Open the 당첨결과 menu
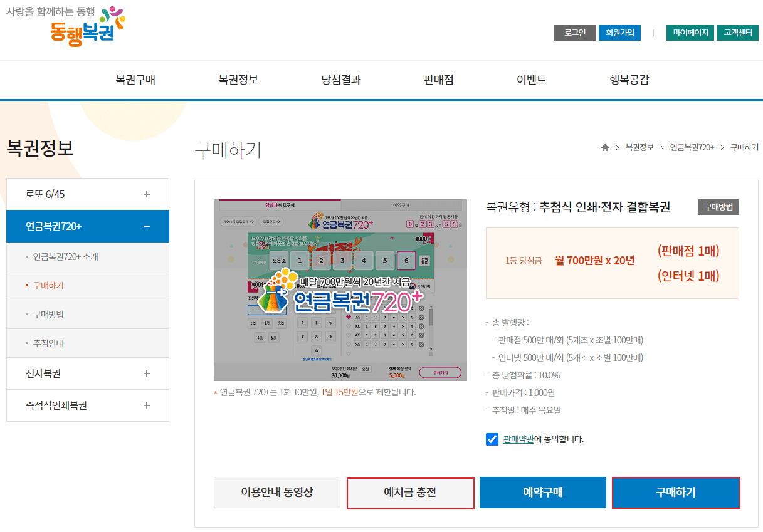The height and width of the screenshot is (532, 763). [x=341, y=80]
